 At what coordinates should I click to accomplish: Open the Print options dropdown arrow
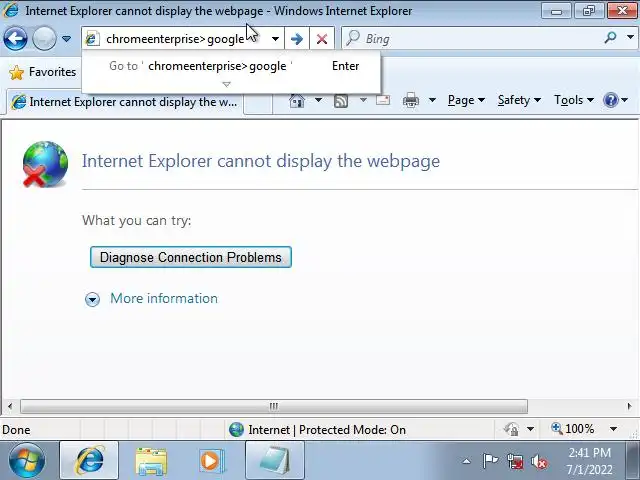(432, 100)
